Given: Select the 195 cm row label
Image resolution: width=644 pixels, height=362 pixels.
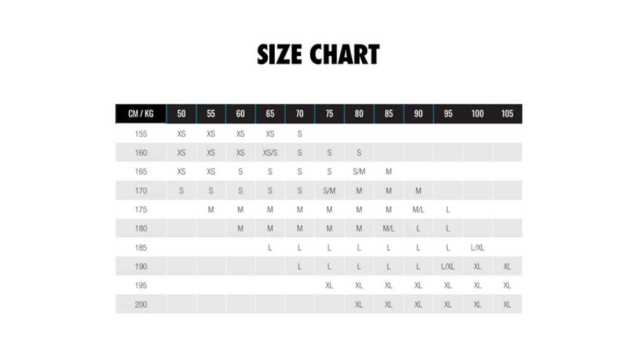Looking at the screenshot, I should (141, 286).
